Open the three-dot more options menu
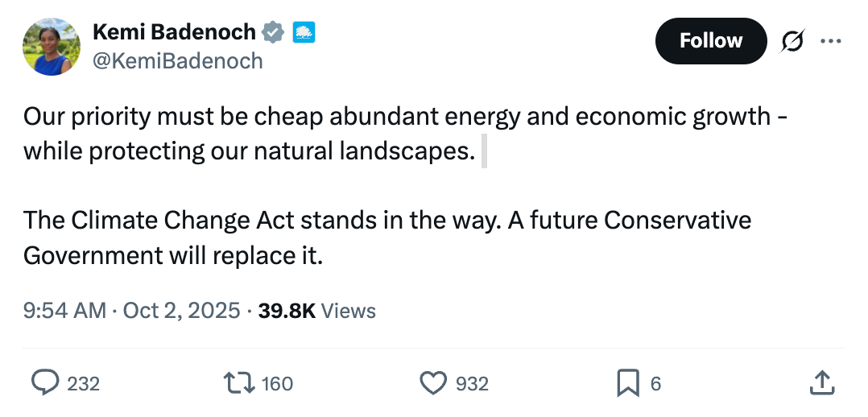The height and width of the screenshot is (417, 868). (829, 40)
